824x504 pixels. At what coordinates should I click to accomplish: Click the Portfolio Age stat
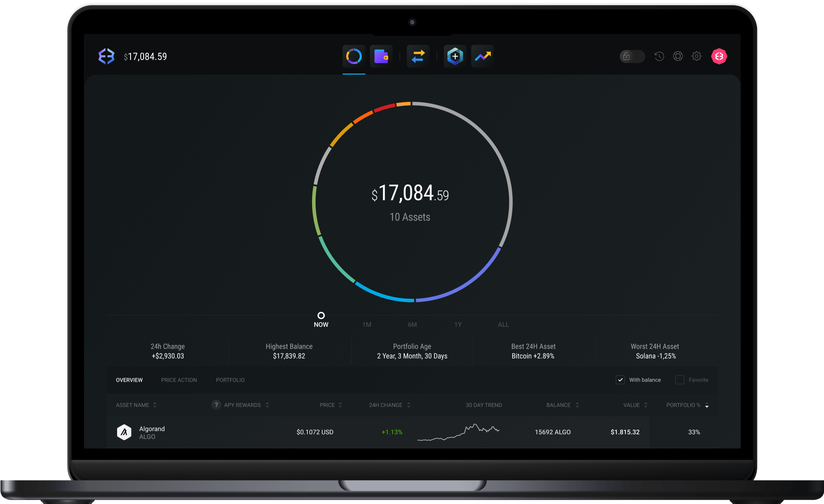pos(412,351)
